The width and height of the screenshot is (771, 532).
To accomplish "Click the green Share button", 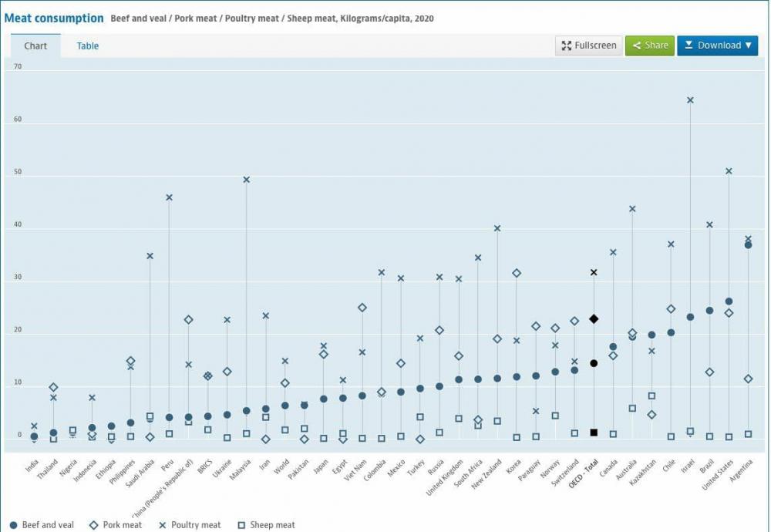I will click(649, 45).
